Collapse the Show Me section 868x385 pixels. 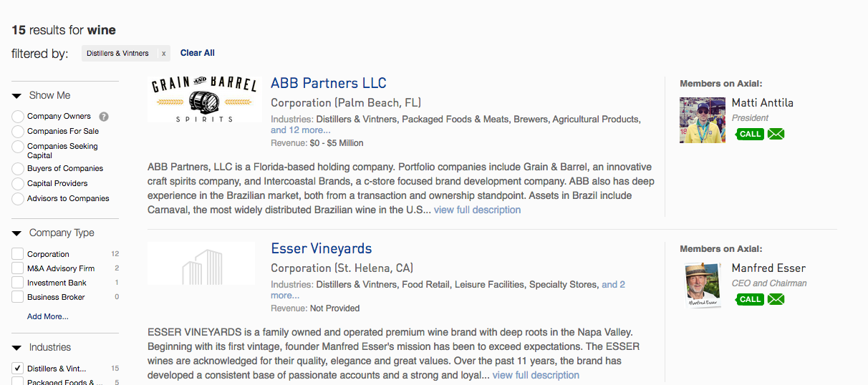(x=16, y=96)
